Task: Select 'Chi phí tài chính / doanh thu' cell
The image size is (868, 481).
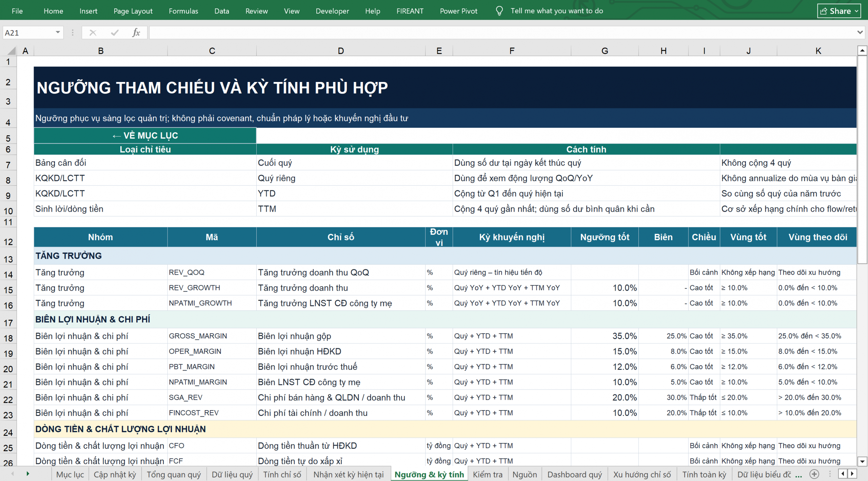Action: click(341, 413)
